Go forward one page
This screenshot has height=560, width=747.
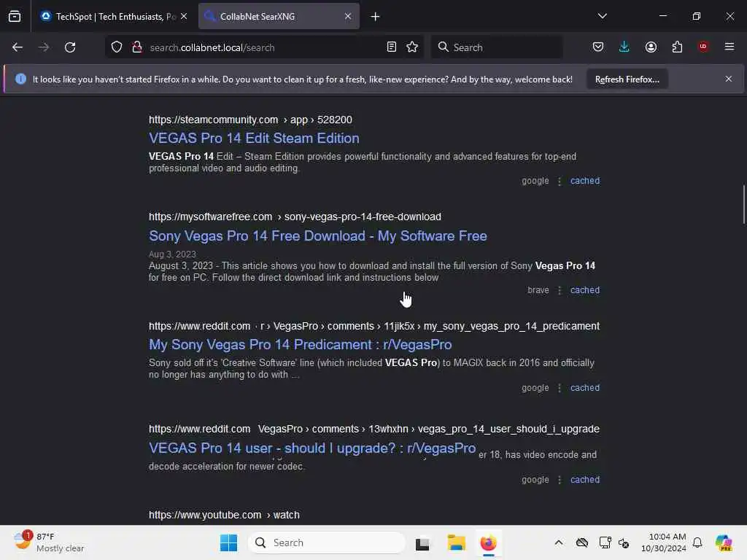point(43,47)
